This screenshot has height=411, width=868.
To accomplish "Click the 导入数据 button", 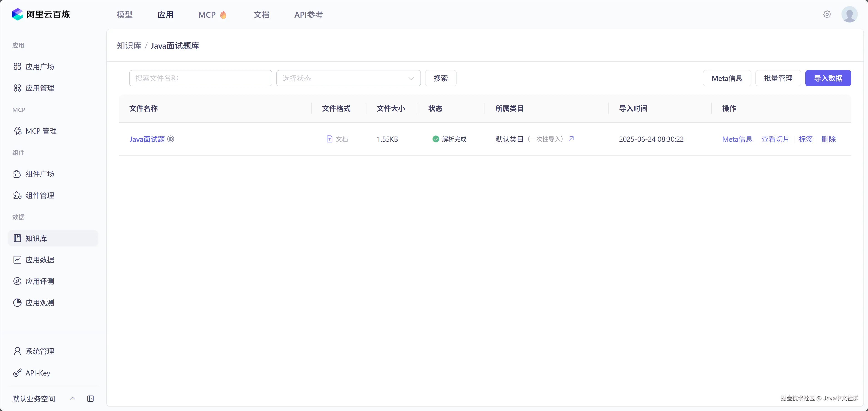I will [x=828, y=78].
